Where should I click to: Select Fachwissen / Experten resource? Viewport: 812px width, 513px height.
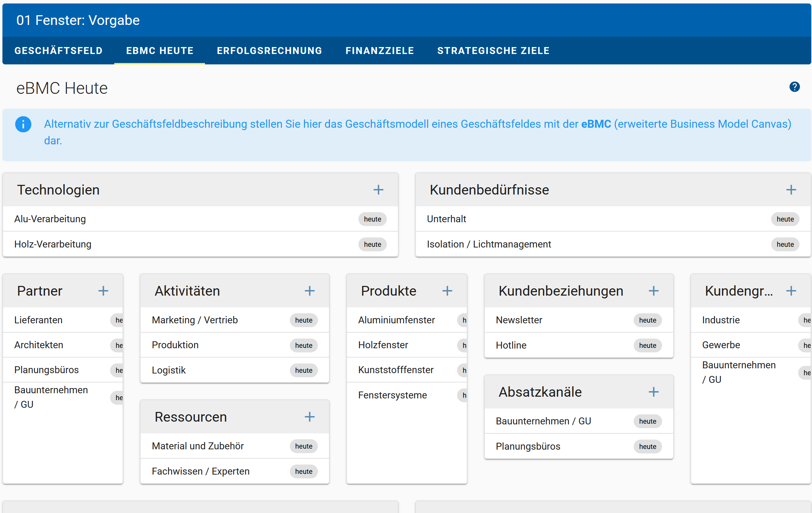click(235, 471)
